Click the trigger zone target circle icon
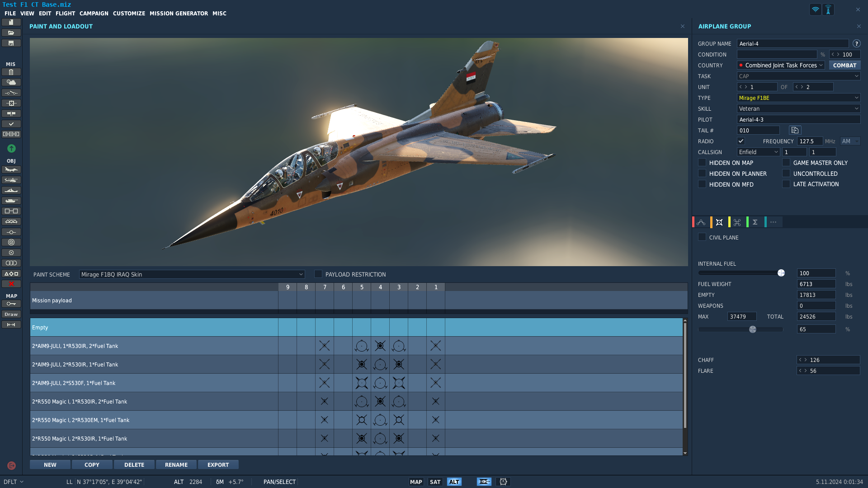This screenshot has width=868, height=488. pyautogui.click(x=11, y=242)
